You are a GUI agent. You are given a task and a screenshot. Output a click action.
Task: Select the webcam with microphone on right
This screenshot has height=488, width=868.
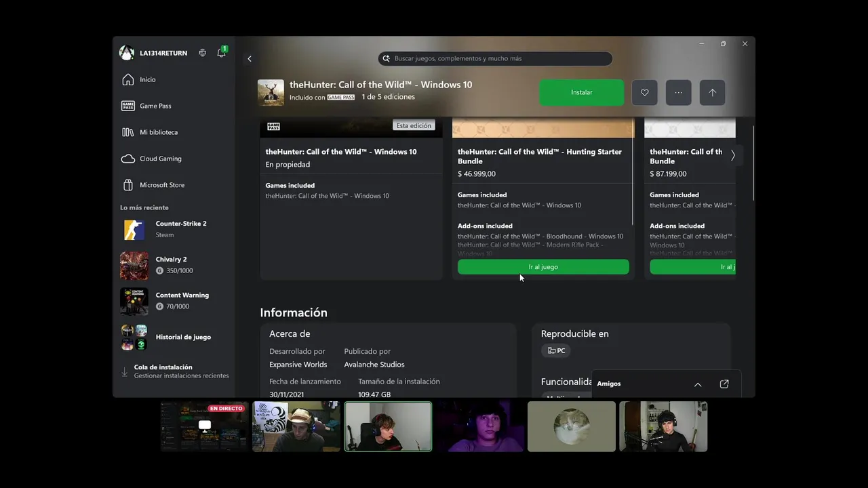663,426
